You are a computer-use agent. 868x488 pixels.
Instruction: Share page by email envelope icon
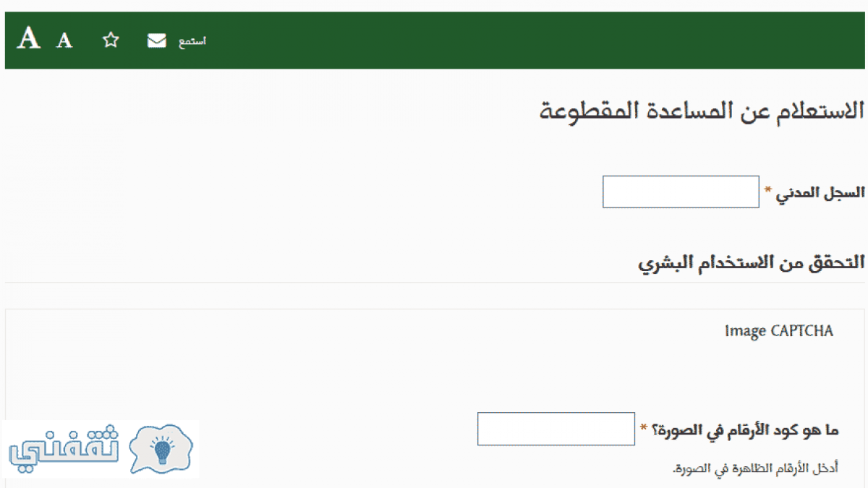click(x=156, y=40)
